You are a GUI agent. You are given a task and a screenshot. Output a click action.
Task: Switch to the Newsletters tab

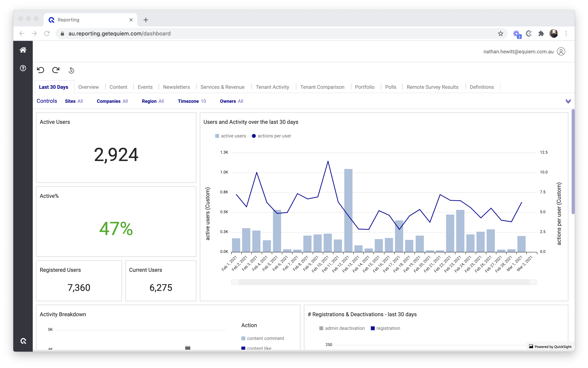(x=176, y=87)
